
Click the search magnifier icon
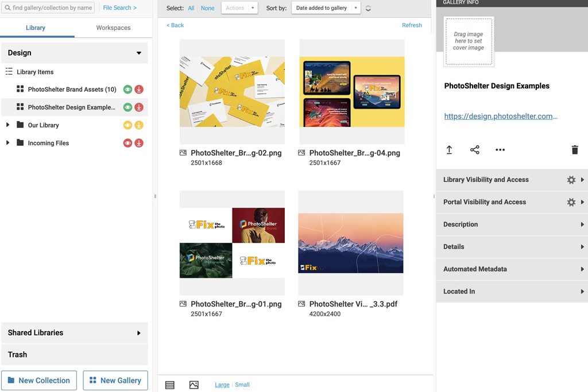click(7, 7)
